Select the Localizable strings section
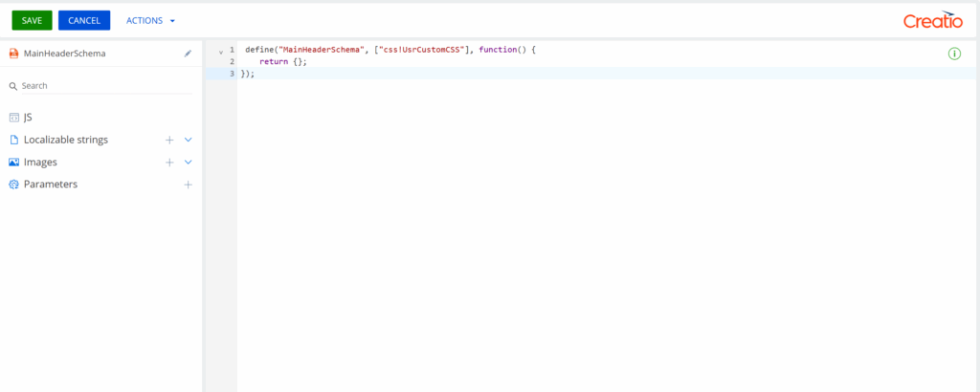 point(65,140)
